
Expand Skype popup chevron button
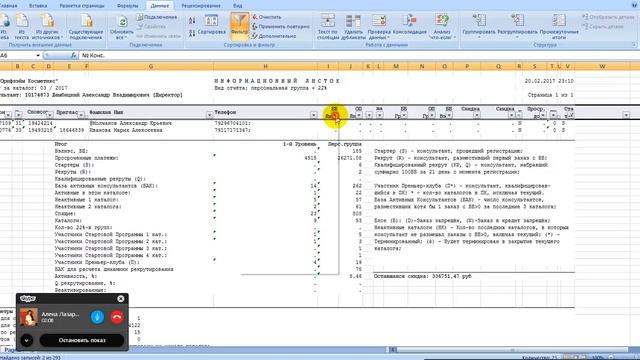(27, 340)
